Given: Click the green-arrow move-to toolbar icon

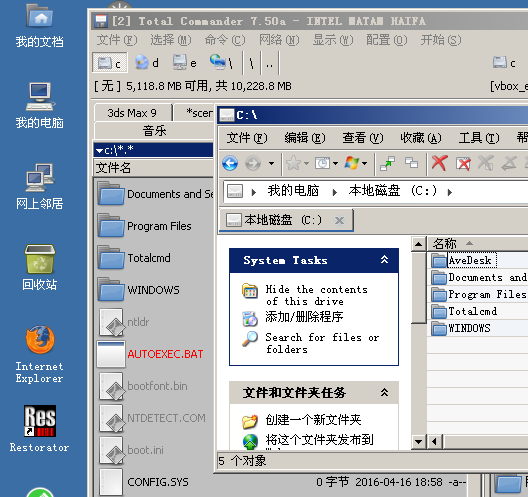Looking at the screenshot, I should click(387, 164).
